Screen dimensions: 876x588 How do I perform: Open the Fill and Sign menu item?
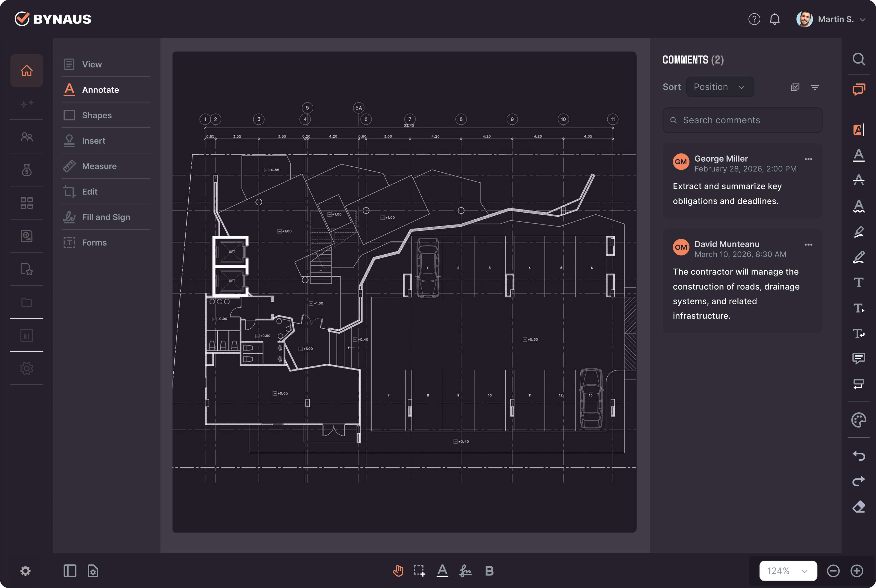106,217
